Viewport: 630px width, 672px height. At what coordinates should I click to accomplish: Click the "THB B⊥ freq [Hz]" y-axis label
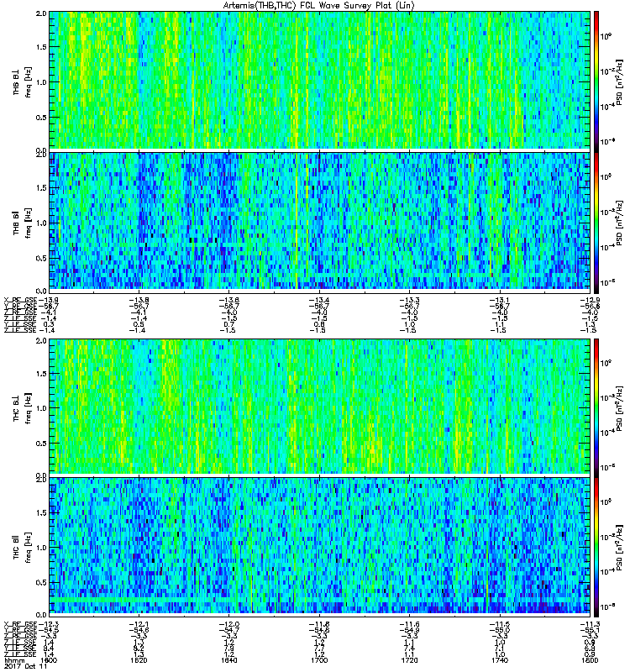pyautogui.click(x=22, y=82)
